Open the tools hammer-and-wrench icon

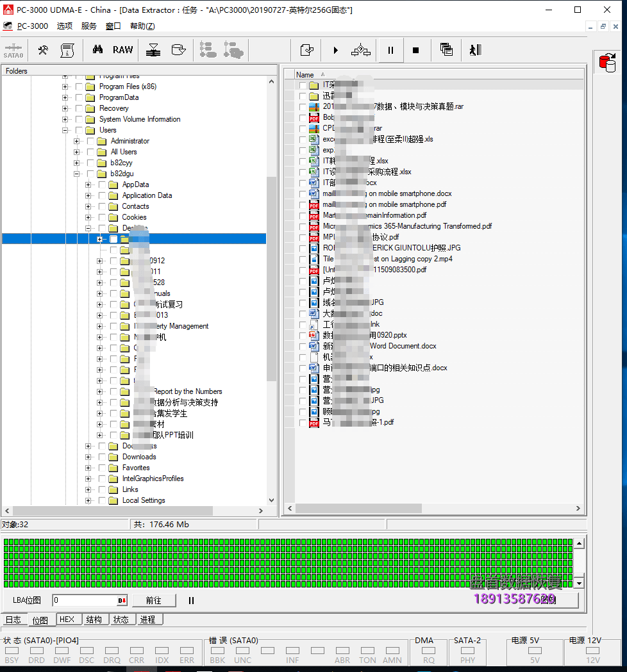43,50
